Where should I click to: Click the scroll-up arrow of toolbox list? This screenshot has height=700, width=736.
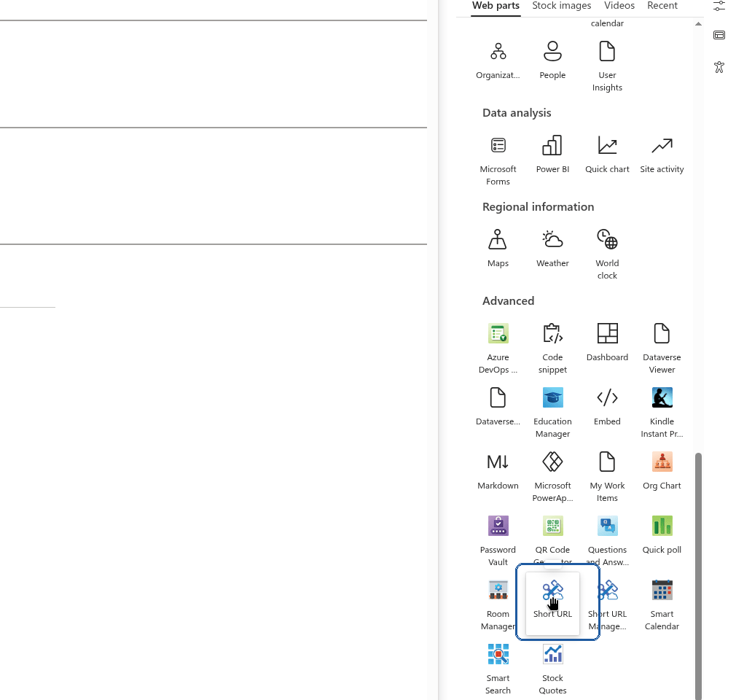[x=698, y=24]
